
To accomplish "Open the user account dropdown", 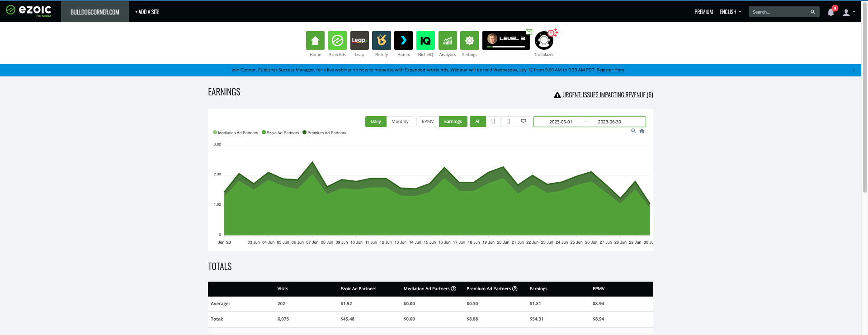I will click(849, 12).
